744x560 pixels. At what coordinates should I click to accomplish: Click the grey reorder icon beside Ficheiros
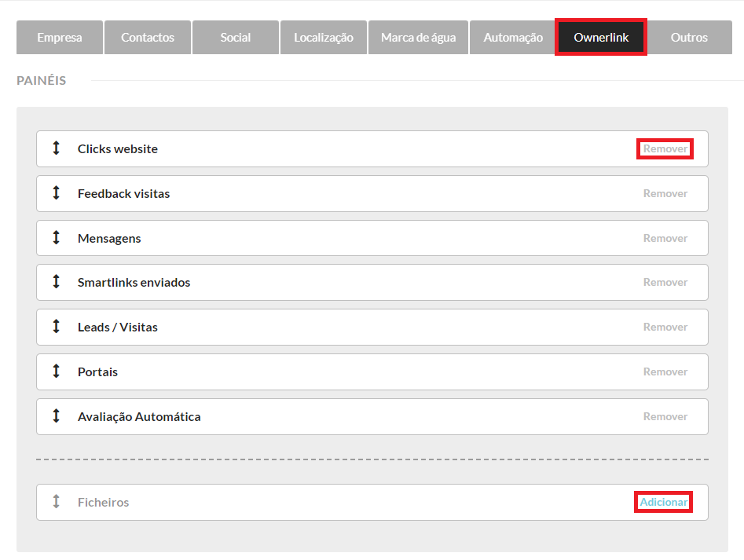[56, 502]
